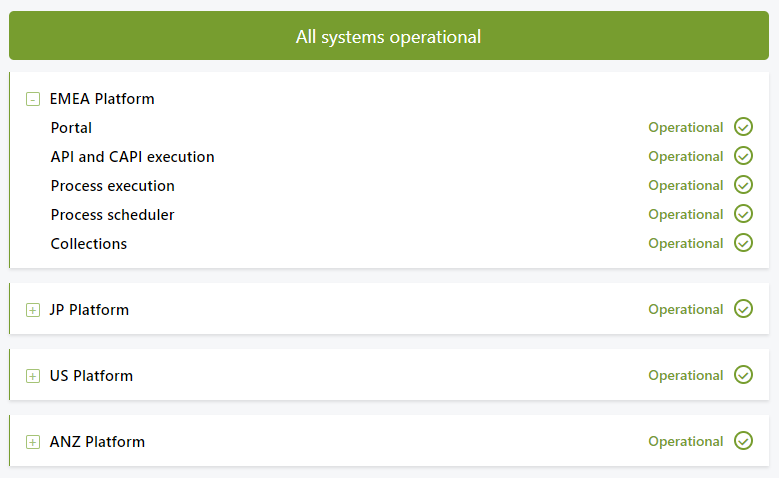Collapse the EMEA Platform group
The height and width of the screenshot is (478, 779).
pyautogui.click(x=33, y=99)
